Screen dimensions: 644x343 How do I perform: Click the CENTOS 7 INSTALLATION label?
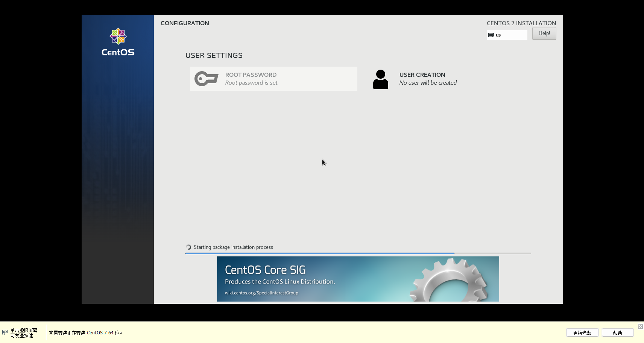click(521, 23)
